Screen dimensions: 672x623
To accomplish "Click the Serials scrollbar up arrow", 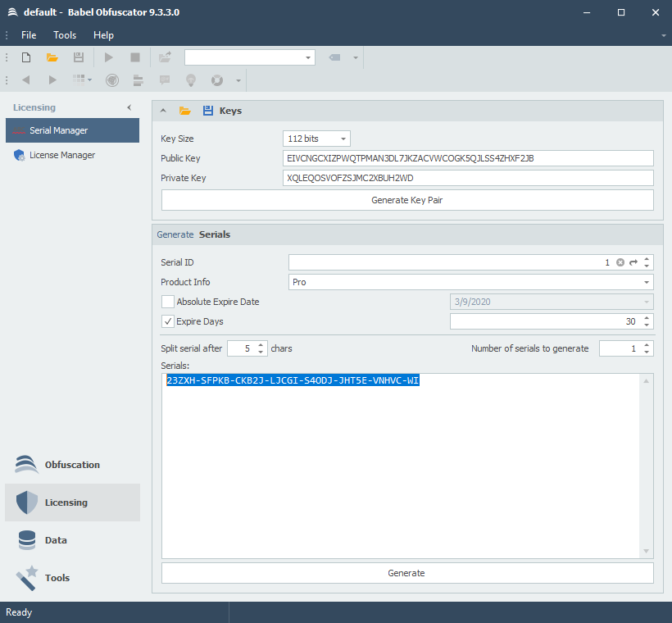I will pyautogui.click(x=646, y=380).
